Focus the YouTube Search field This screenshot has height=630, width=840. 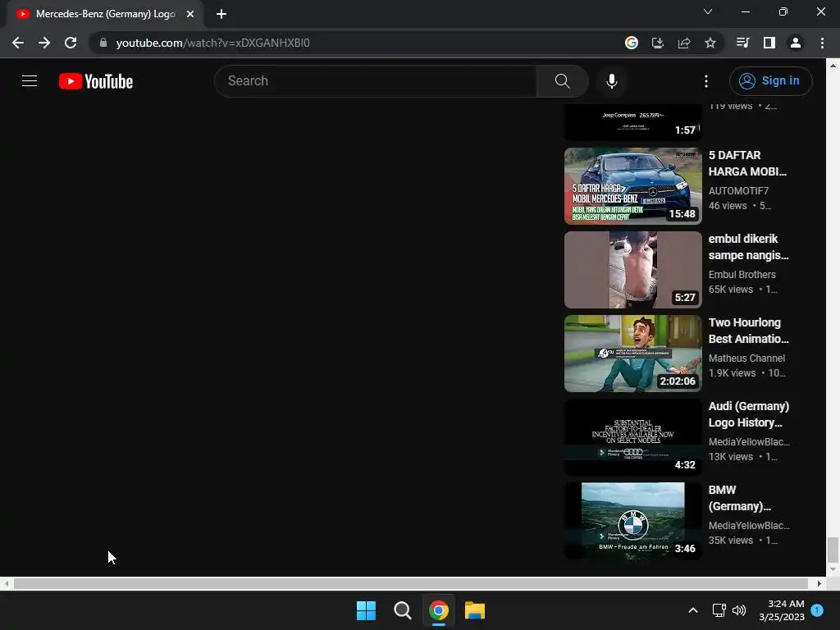click(x=376, y=81)
